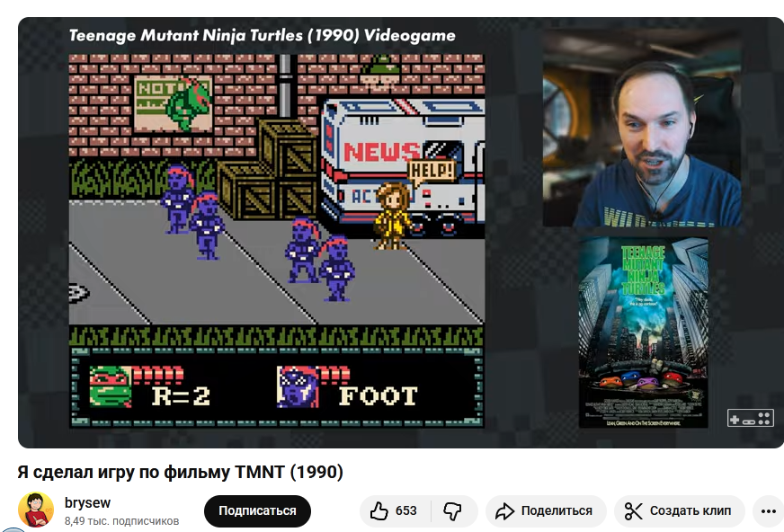Image resolution: width=784 pixels, height=532 pixels.
Task: Click the video title Я сделал игру по фильму TMNT
Action: click(x=181, y=472)
